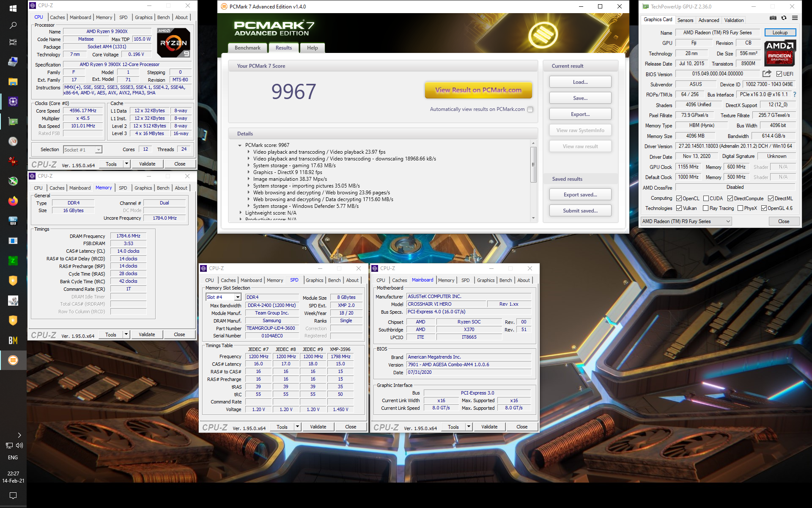
Task: Export the GPU BIOS with the share arrow icon
Action: coord(767,74)
